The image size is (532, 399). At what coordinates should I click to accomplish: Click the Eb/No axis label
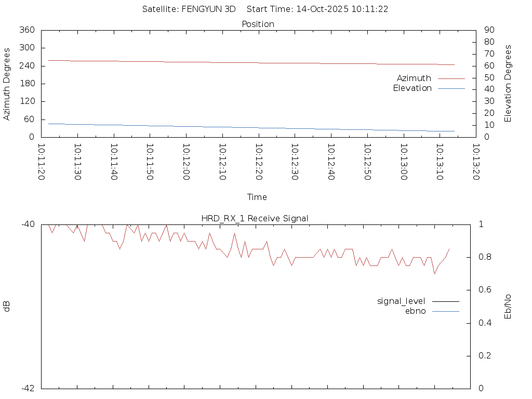coord(508,307)
